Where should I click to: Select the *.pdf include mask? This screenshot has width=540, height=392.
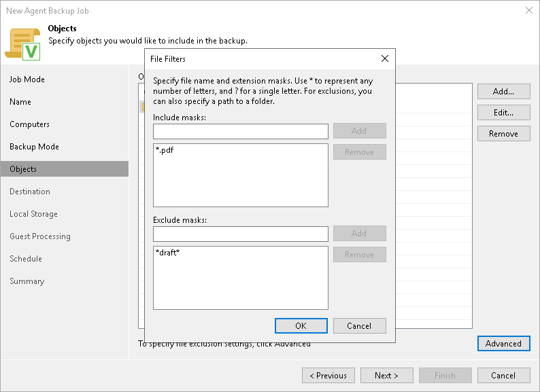tap(165, 150)
